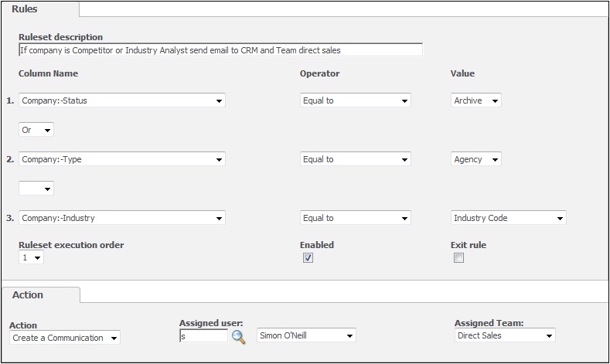The height and width of the screenshot is (364, 610).
Task: Click the magnifying glass user search icon
Action: 238,336
